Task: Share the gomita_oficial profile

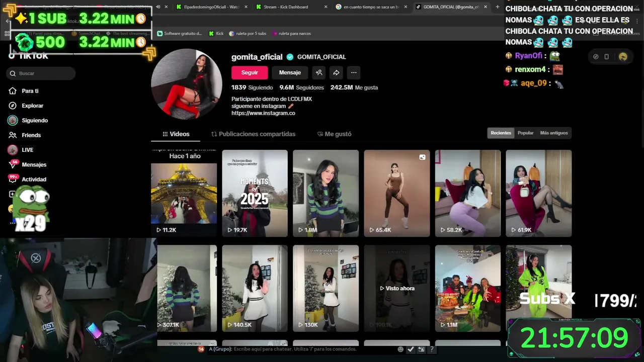Action: pos(336,72)
